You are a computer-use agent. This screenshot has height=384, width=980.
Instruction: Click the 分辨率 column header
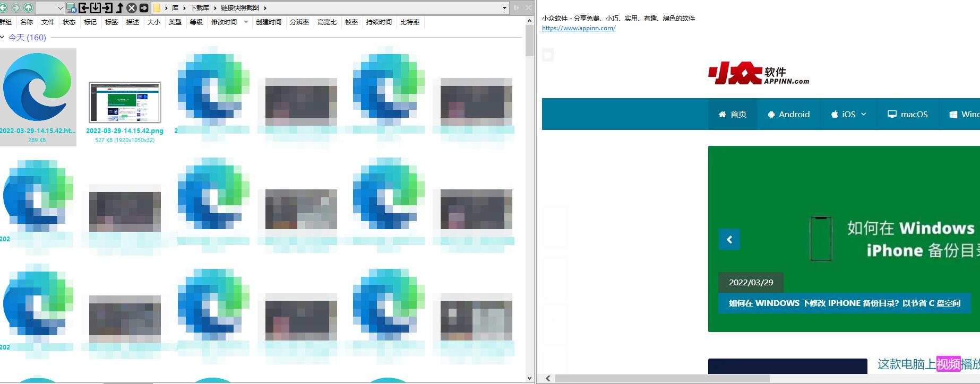(299, 22)
